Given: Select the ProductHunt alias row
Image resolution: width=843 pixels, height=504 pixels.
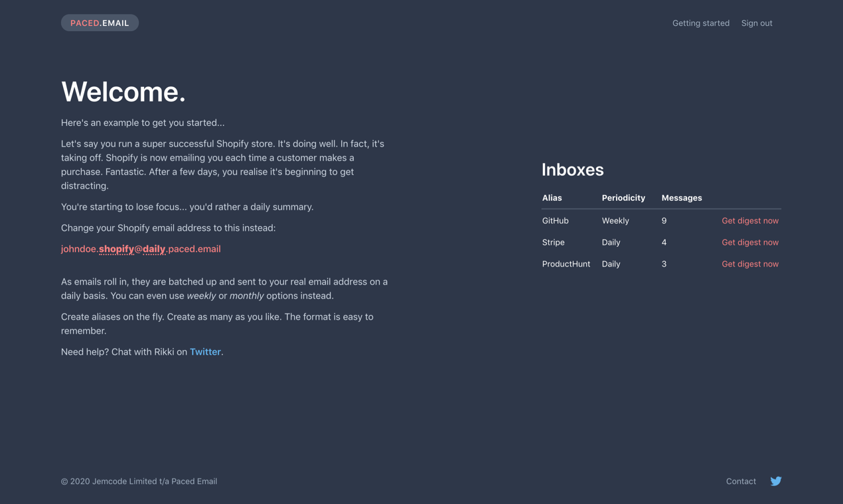Looking at the screenshot, I should [566, 263].
